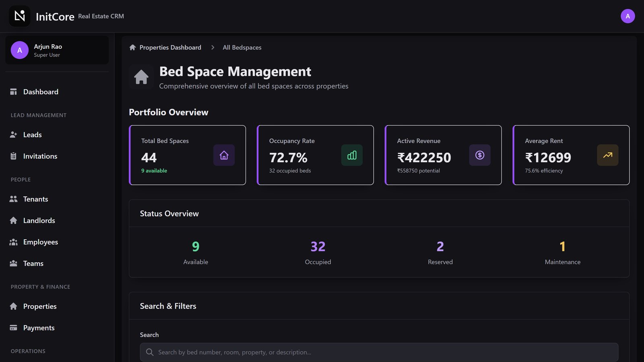This screenshot has height=362, width=644.
Task: Click the trending arrow icon in Average Rent card
Action: 608,155
